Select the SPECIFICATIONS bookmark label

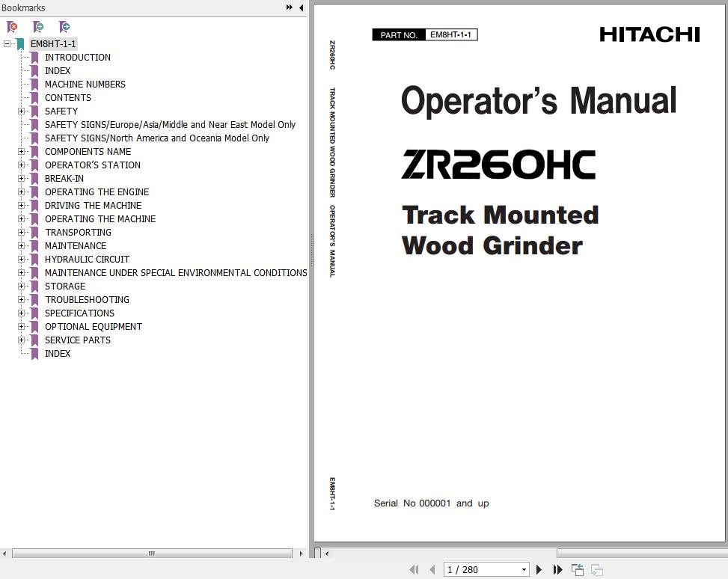(79, 313)
